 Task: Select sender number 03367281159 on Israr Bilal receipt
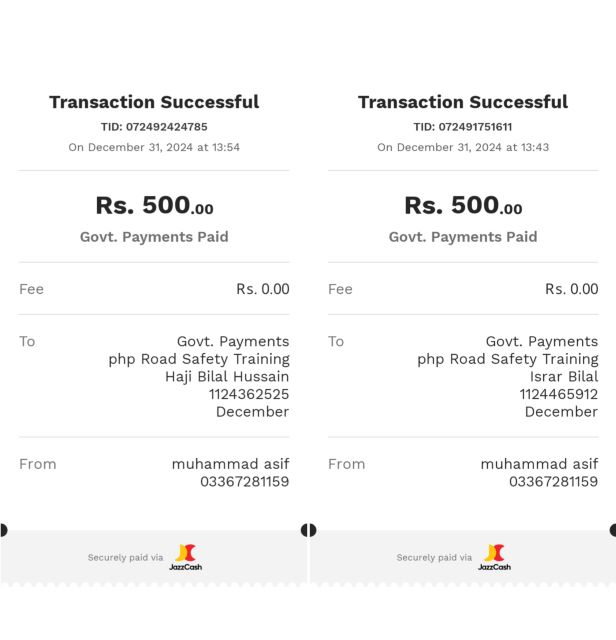coord(553,481)
